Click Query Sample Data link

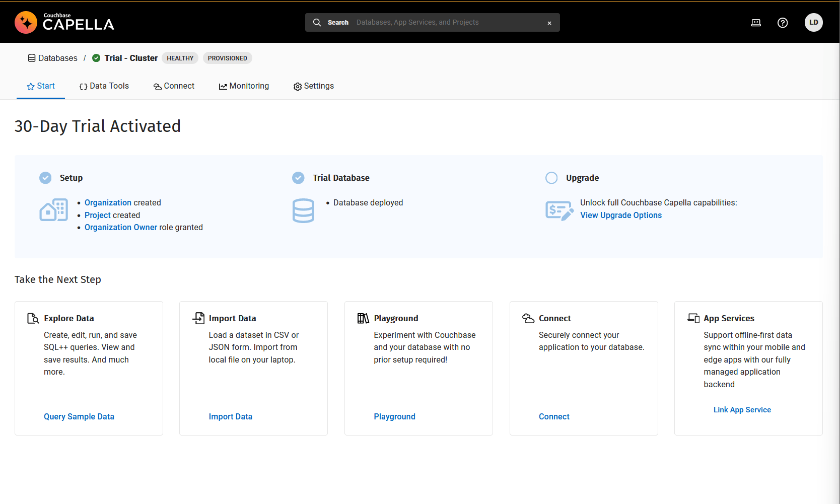79,417
